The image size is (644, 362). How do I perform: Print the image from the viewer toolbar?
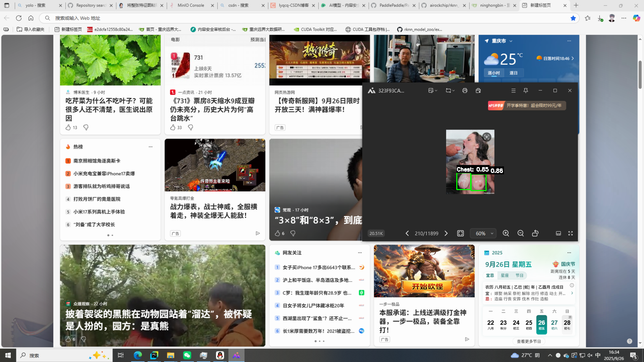tap(465, 90)
